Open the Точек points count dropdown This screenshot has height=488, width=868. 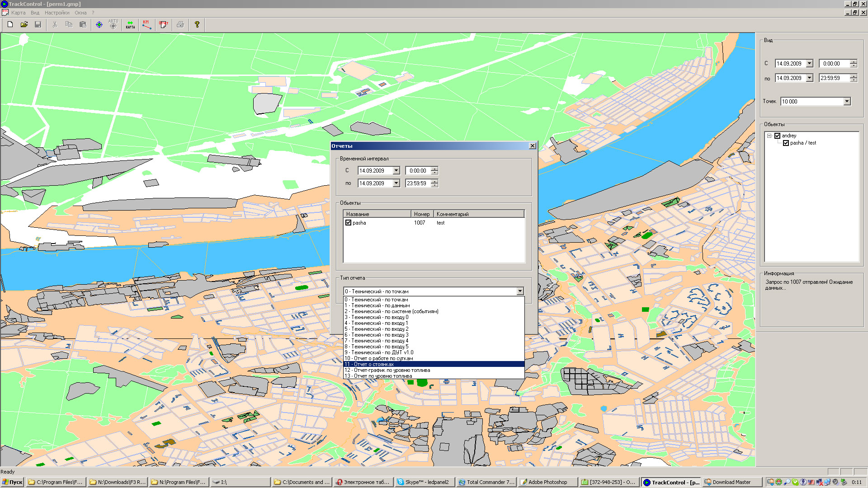(847, 102)
